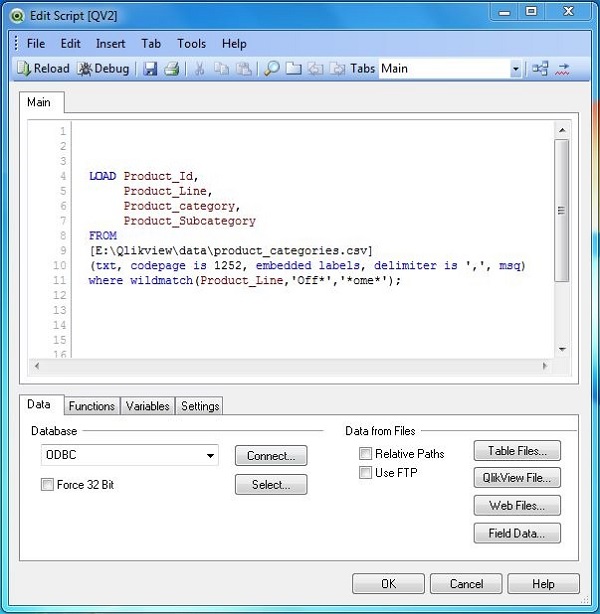The image size is (600, 614).
Task: Click the LOAD keyword on line 4
Action: [103, 176]
